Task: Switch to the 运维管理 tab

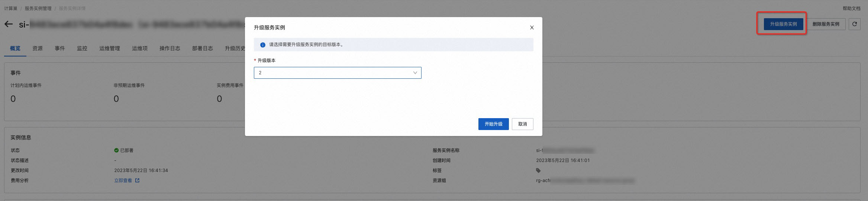Action: pos(110,48)
